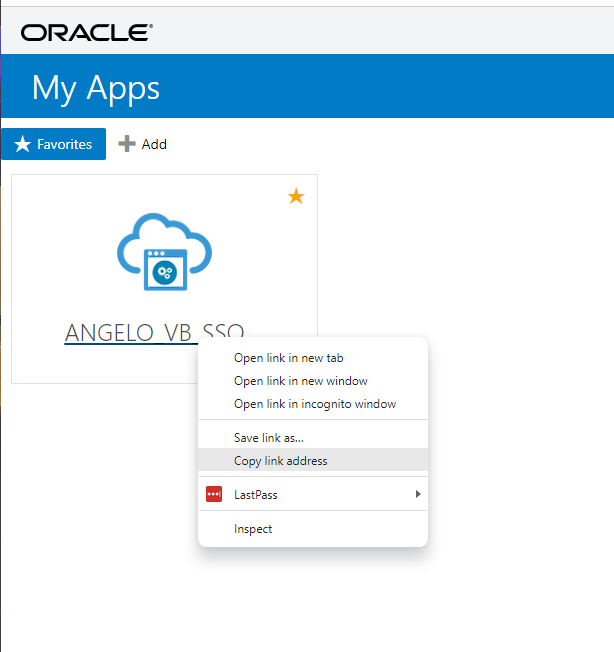Click the Add plus icon
Viewport: 614px width, 652px height.
click(x=127, y=144)
